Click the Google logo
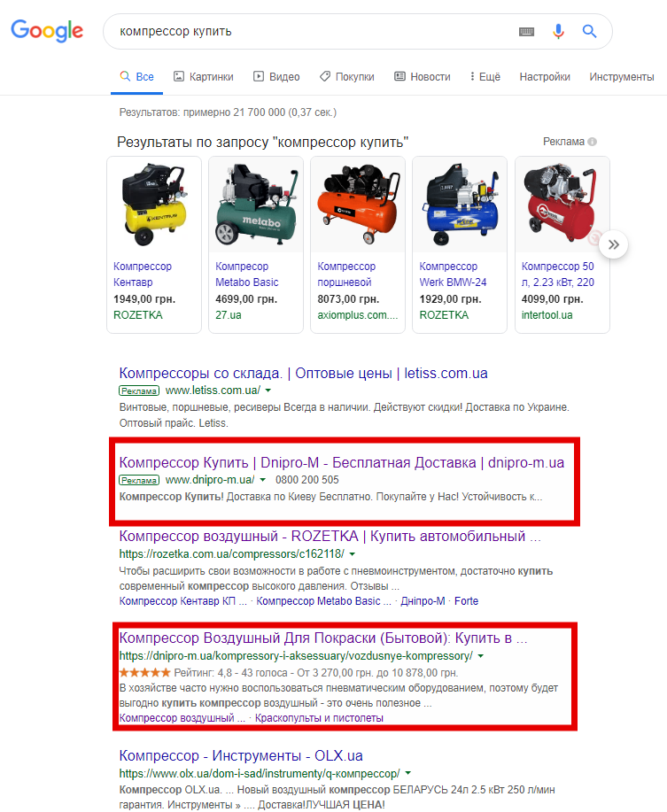Screen dimensions: 667x812 point(47,31)
